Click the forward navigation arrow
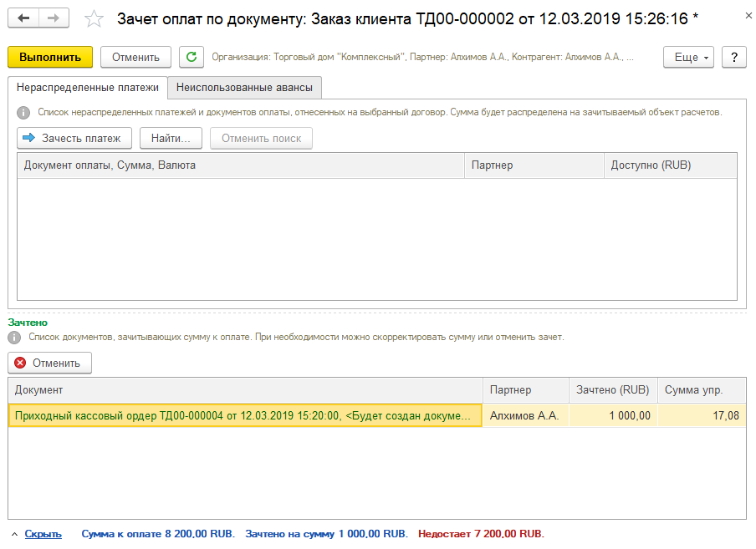The width and height of the screenshot is (756, 549). coord(54,18)
